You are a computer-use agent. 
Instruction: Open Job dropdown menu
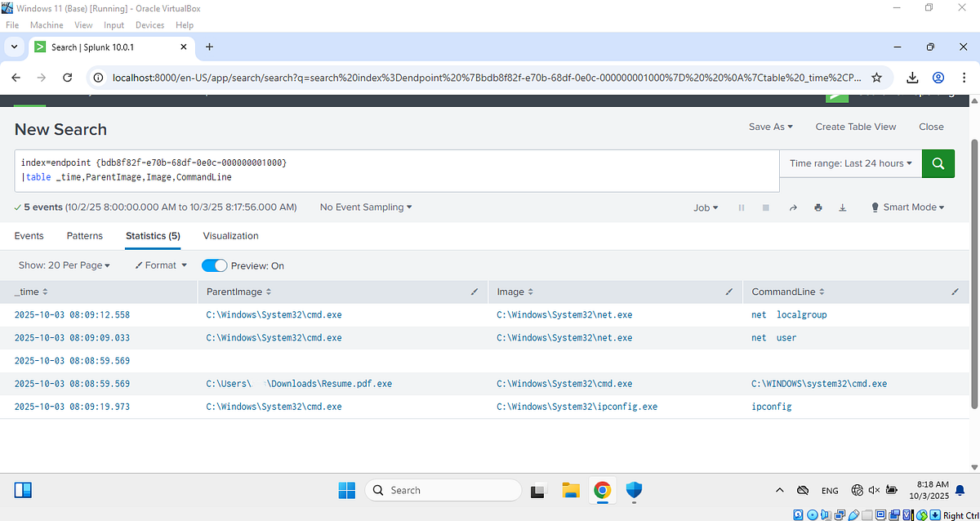click(706, 207)
